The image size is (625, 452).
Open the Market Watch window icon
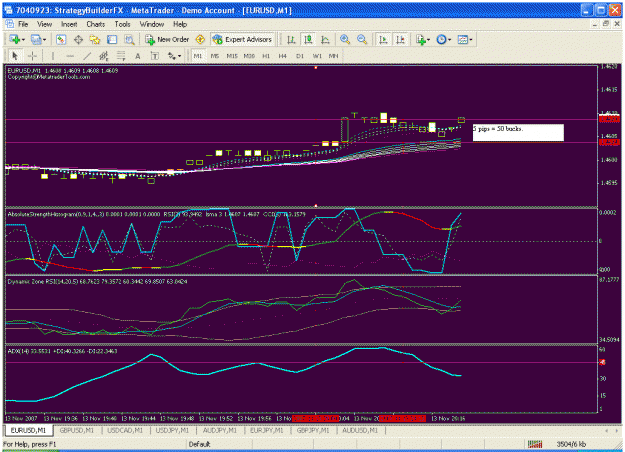click(x=61, y=39)
